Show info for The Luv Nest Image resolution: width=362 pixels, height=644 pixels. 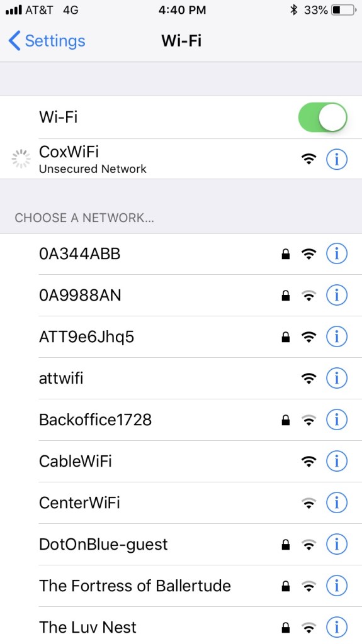pyautogui.click(x=336, y=627)
